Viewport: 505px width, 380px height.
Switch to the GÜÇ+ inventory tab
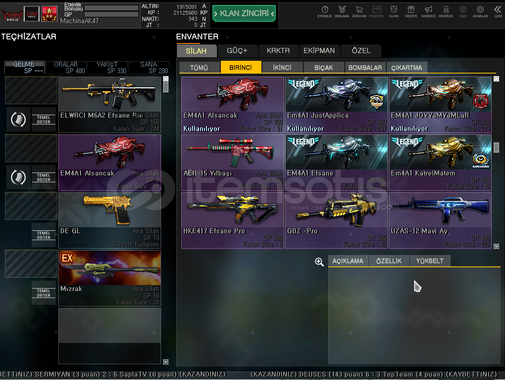click(x=237, y=51)
